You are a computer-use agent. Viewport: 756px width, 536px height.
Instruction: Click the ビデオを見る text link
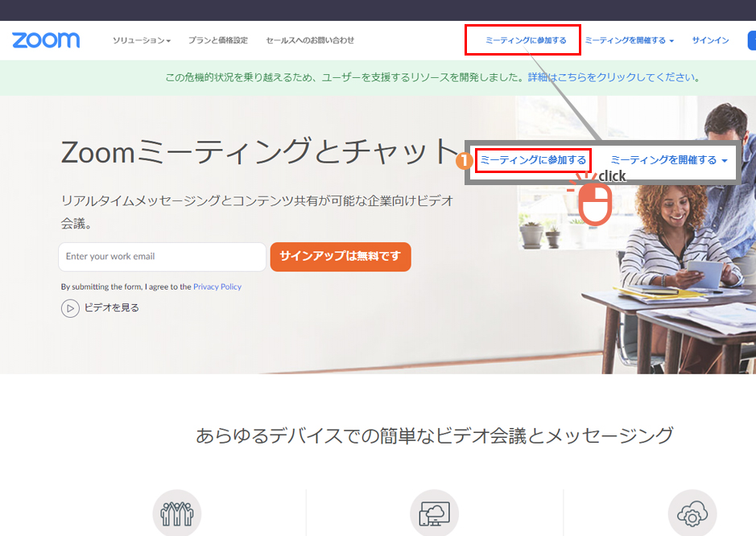click(x=111, y=307)
